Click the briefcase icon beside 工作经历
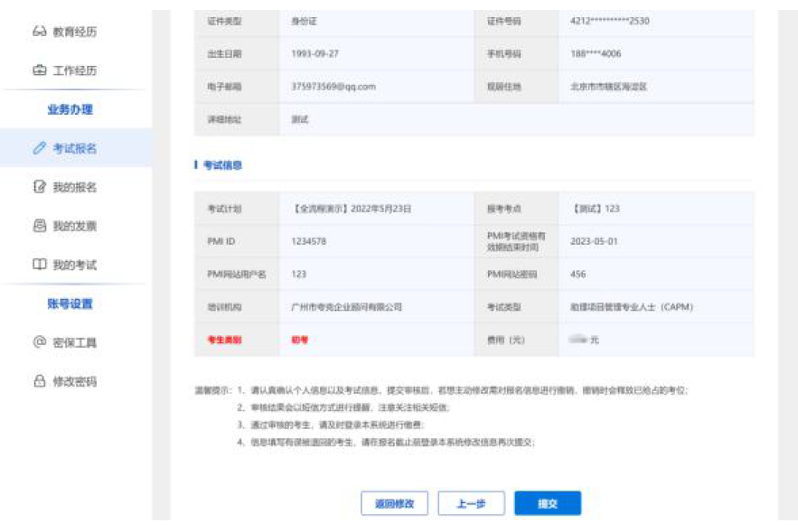 coord(39,71)
